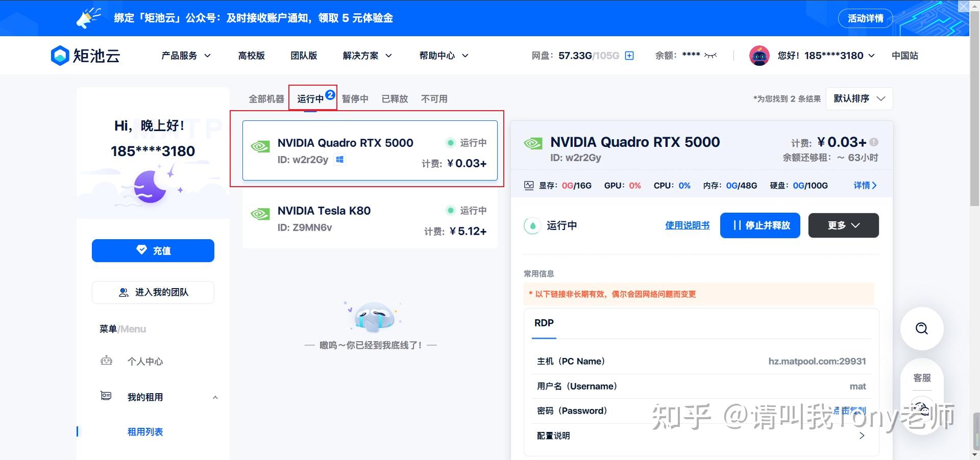Screen dimensions: 980x460
Task: Click the billing info icon next to ¥0.03+
Action: click(874, 142)
